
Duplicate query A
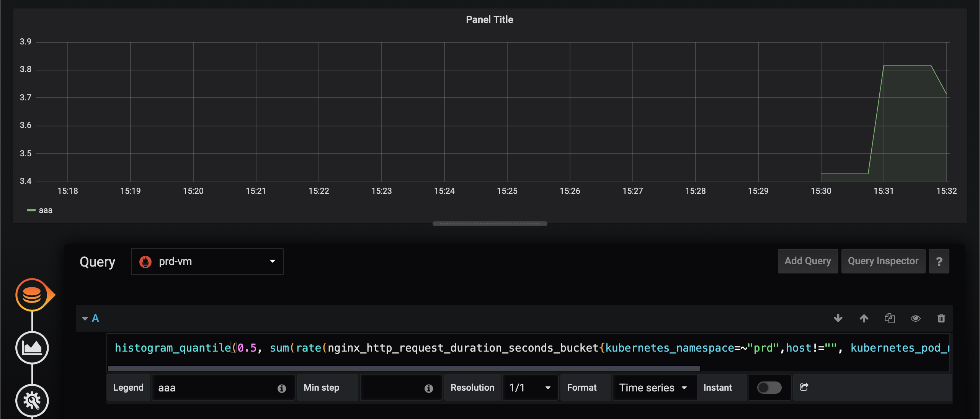point(890,318)
